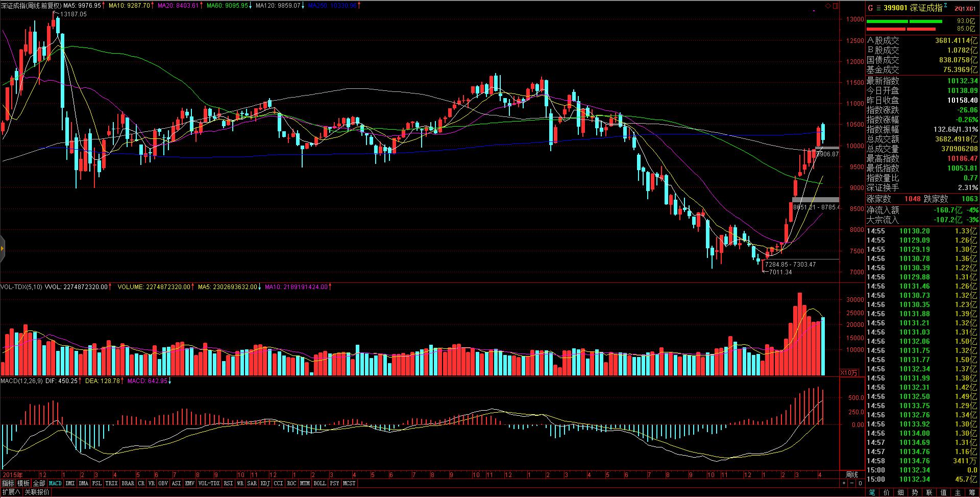
Task: Select the RSI indicator tab
Action: click(228, 483)
